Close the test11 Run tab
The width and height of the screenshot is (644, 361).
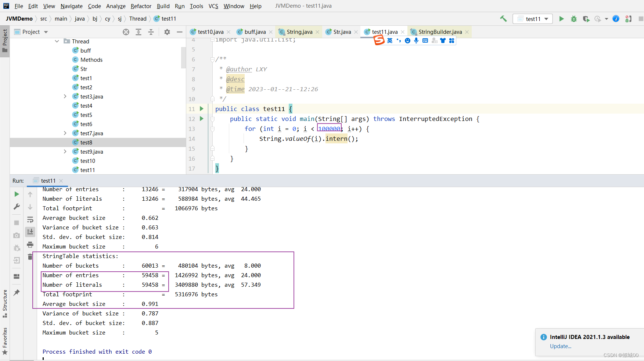(x=61, y=180)
